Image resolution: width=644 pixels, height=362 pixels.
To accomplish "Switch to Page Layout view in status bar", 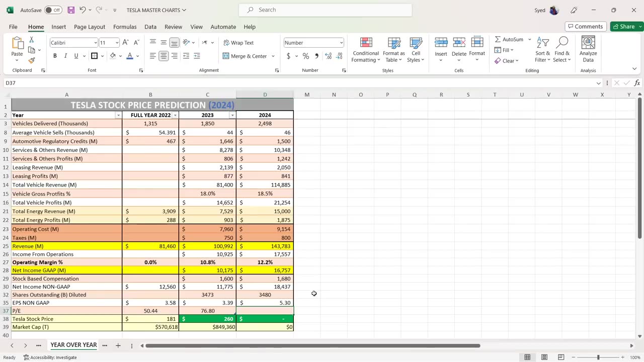I will coord(544,357).
